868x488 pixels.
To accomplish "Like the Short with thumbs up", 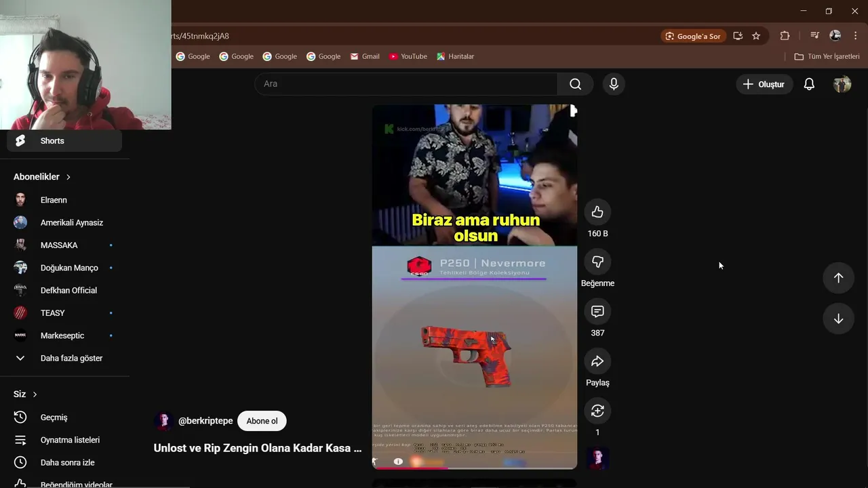I will click(x=597, y=212).
